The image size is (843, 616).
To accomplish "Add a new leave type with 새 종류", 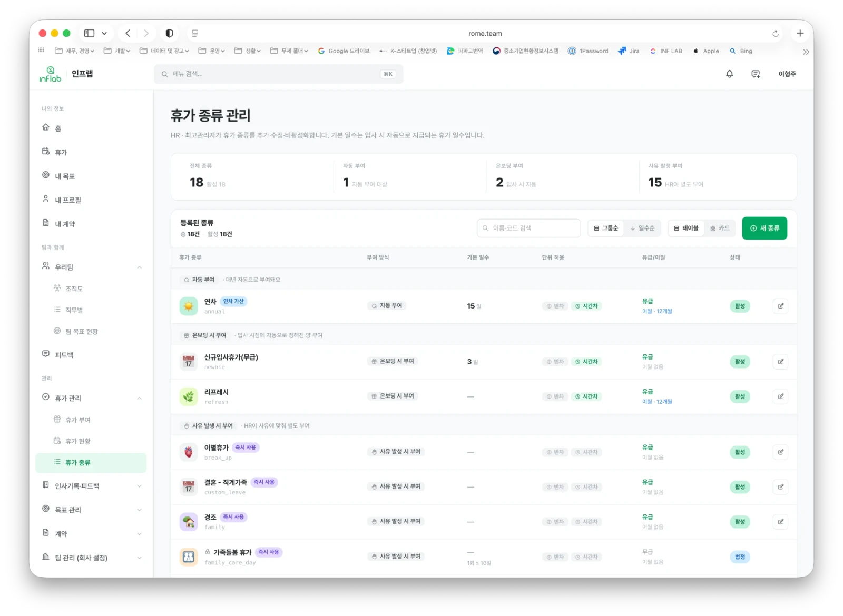I will pyautogui.click(x=764, y=228).
